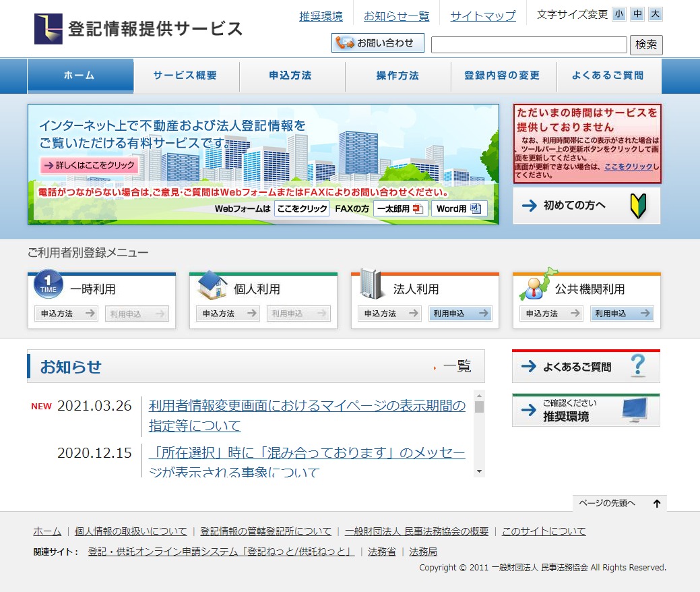Click the 公共機関利用 person icon
The image size is (700, 592).
click(x=537, y=285)
